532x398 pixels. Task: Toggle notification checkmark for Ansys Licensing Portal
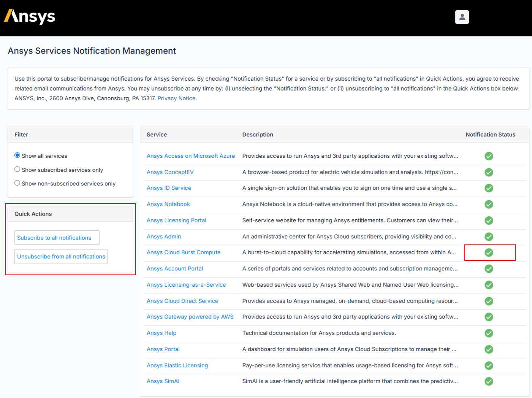click(489, 220)
